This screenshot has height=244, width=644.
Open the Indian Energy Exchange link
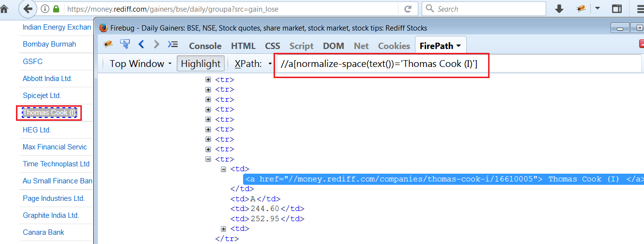(x=57, y=27)
